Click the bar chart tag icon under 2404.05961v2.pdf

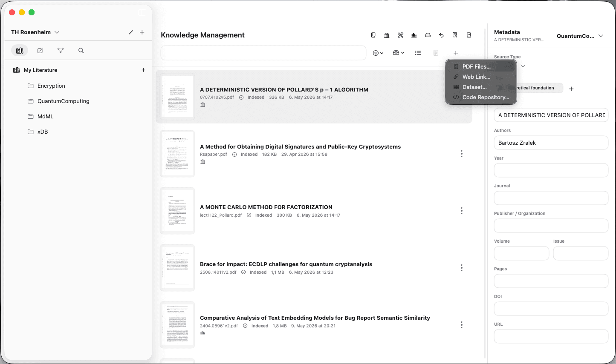pyautogui.click(x=203, y=333)
